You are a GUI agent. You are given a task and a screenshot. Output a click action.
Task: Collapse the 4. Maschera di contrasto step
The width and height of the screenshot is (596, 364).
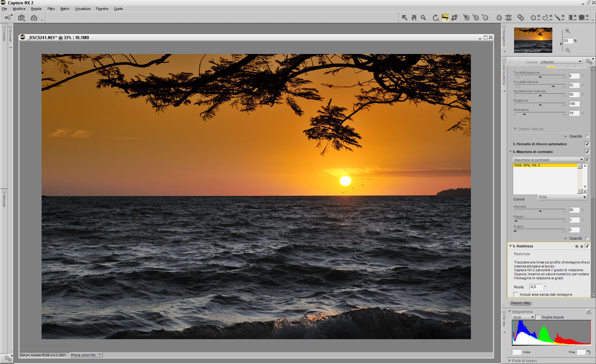pos(510,152)
